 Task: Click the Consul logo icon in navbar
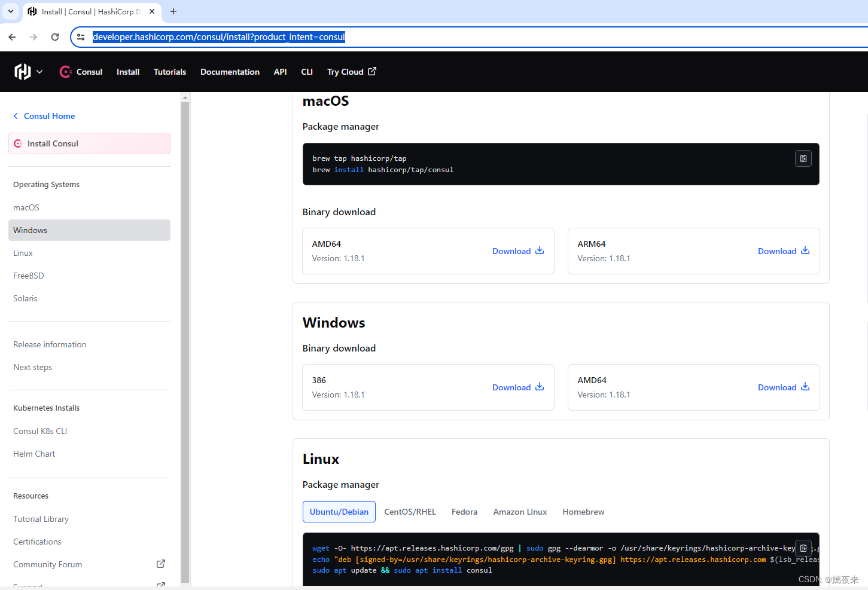coord(66,72)
